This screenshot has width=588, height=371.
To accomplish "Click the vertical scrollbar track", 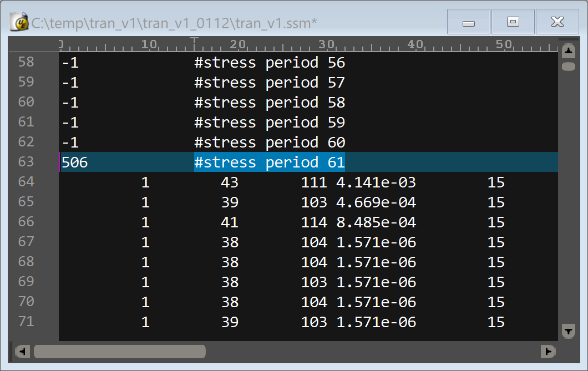I will (x=568, y=222).
